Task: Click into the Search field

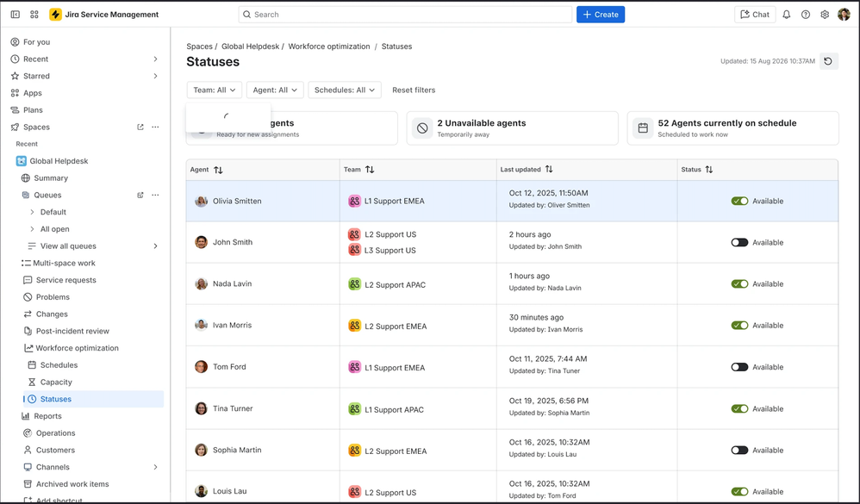Action: (x=405, y=15)
